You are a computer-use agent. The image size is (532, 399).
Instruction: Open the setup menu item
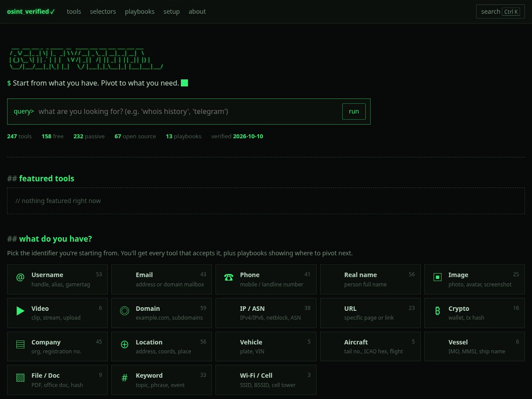(x=172, y=12)
